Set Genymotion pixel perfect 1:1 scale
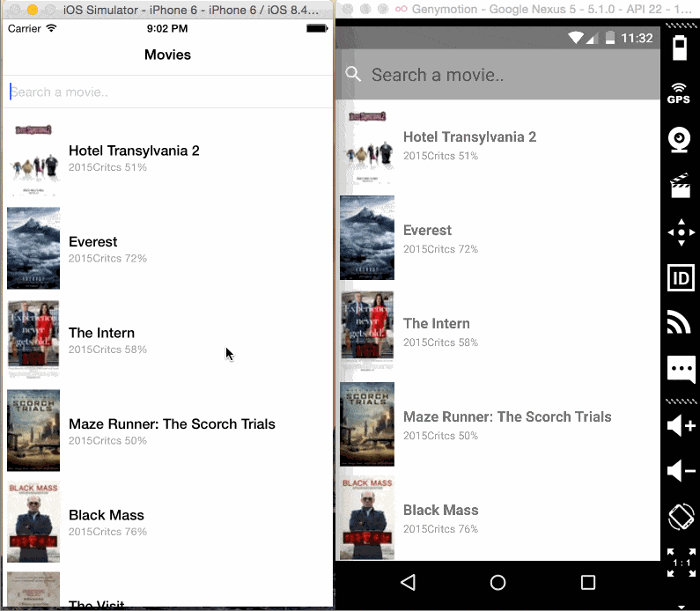Screen dimensions: 700x611 tap(682, 563)
